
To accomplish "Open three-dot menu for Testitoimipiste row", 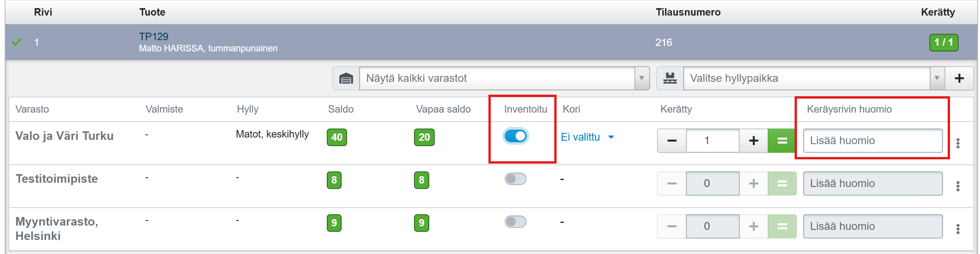I will tap(958, 186).
